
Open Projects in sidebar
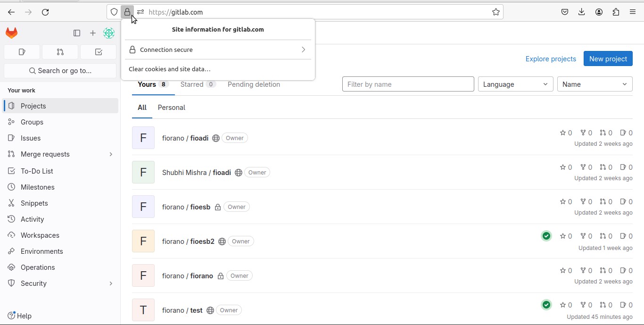point(60,106)
